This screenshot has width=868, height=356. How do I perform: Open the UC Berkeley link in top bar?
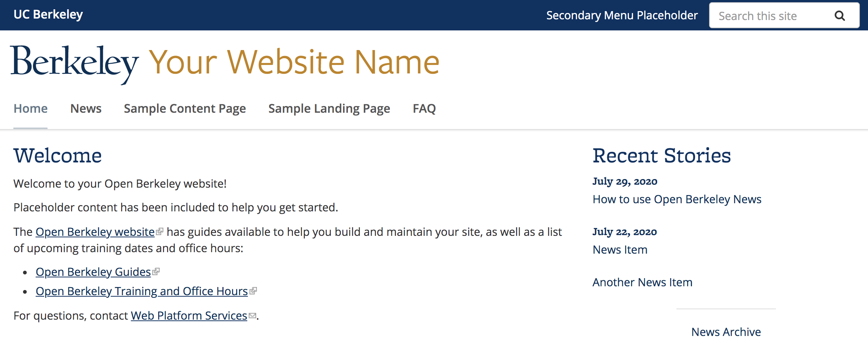48,14
